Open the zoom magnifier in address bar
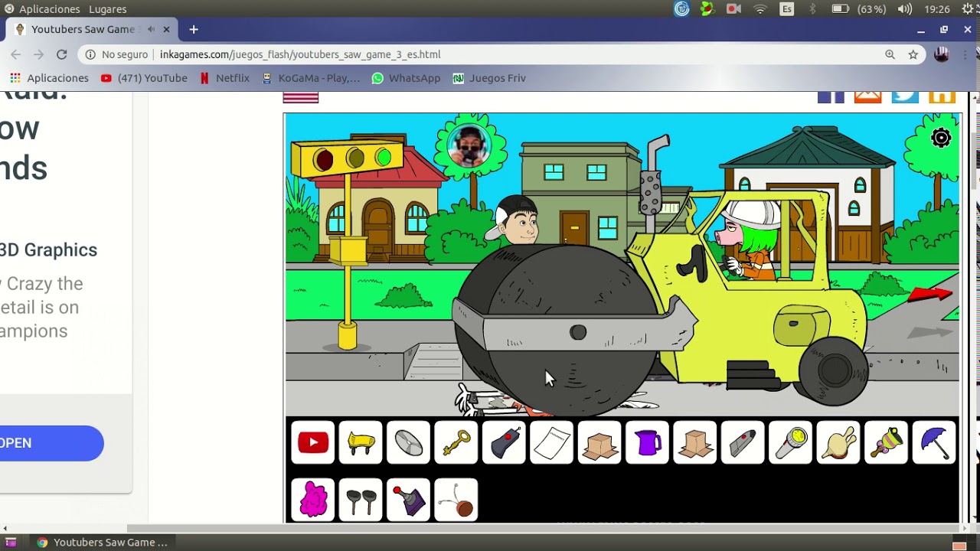 (x=890, y=54)
